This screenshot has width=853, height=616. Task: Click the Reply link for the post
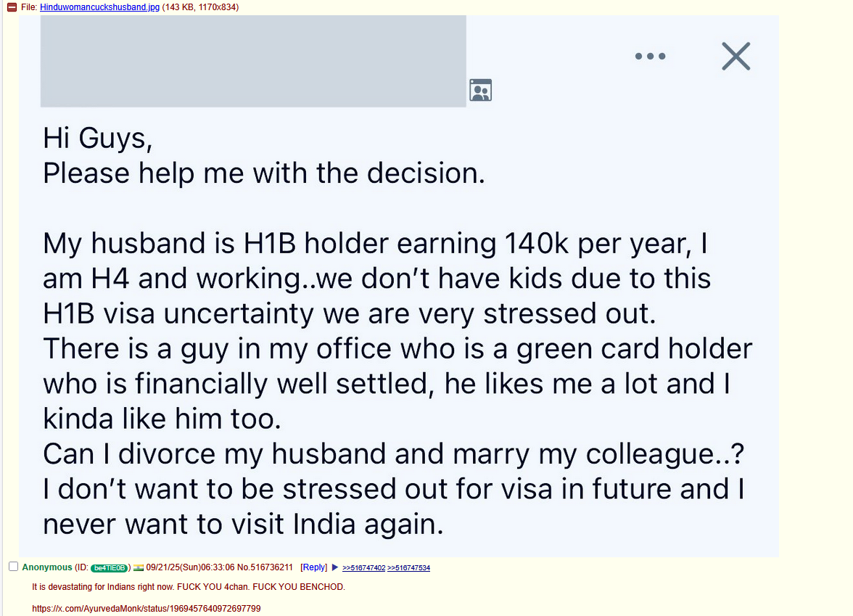pos(314,567)
